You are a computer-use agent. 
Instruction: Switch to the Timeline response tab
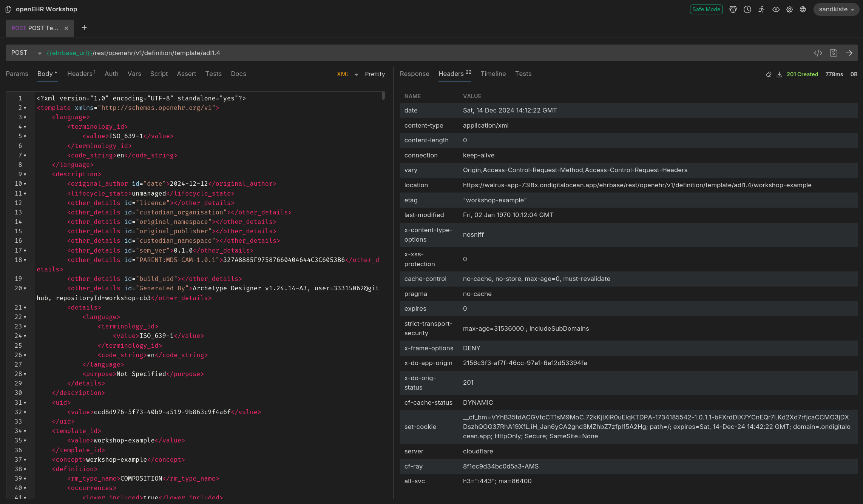tap(493, 74)
